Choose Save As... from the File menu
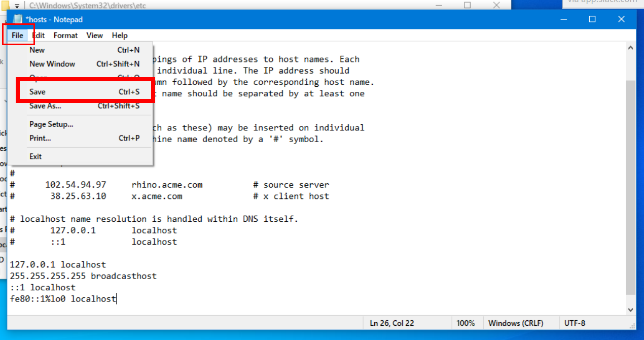 point(45,106)
